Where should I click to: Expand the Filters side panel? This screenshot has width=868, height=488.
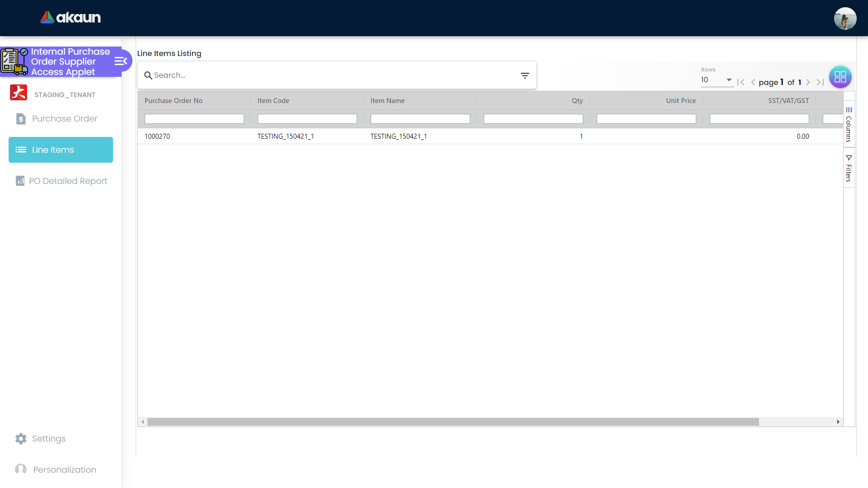[x=849, y=168]
